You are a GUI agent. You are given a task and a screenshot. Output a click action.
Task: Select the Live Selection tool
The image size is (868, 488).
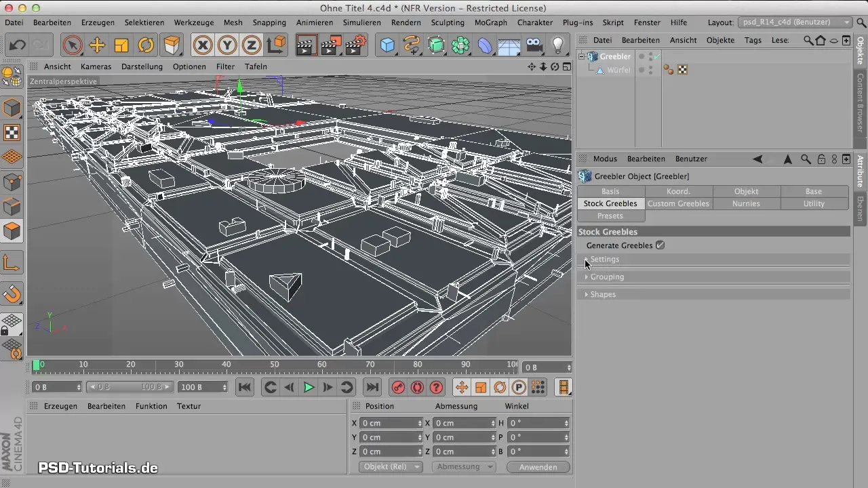tap(73, 45)
